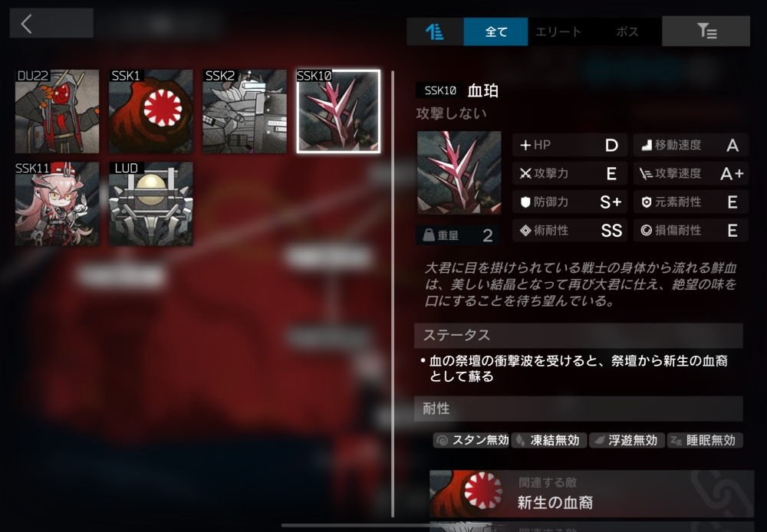Screen dimensions: 767x532
Task: Click the スタン無効 resistance tag
Action: (x=471, y=440)
